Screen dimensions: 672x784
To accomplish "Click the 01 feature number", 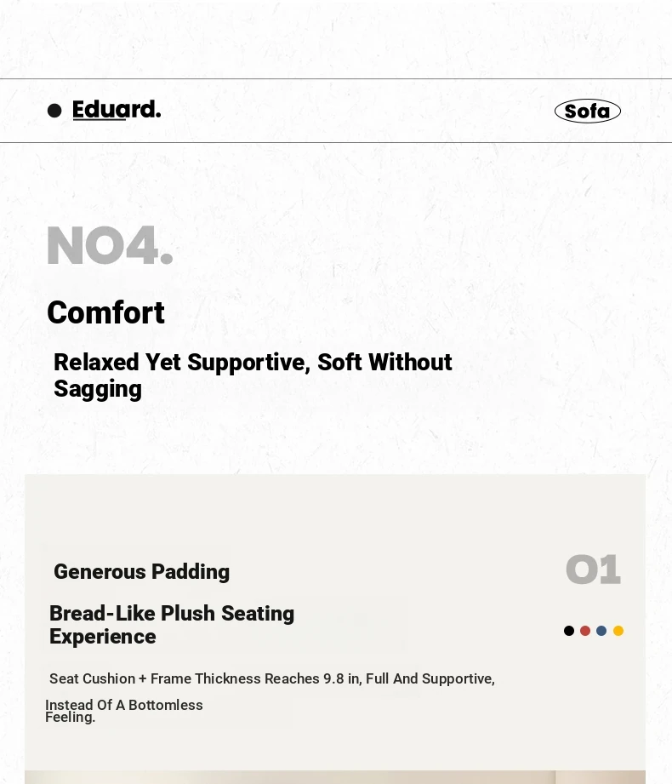I will pyautogui.click(x=593, y=569).
